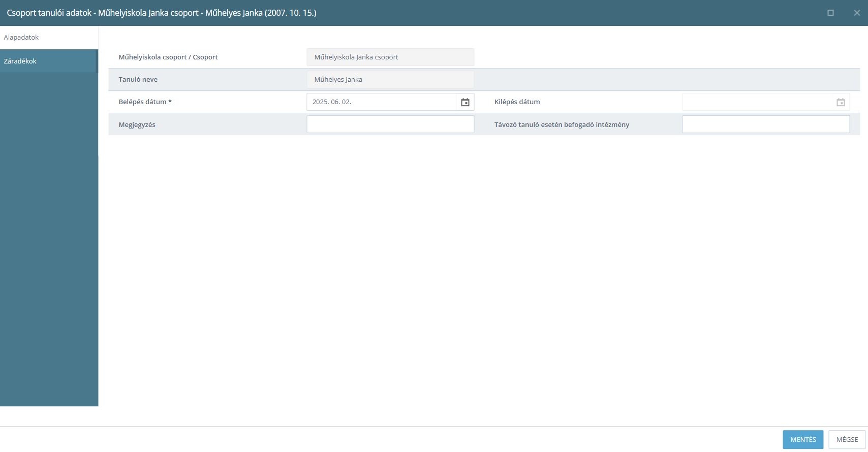Viewport: 868px width, 452px height.
Task: Maximize the Csoport tanulói adatok dialog
Action: 830,13
